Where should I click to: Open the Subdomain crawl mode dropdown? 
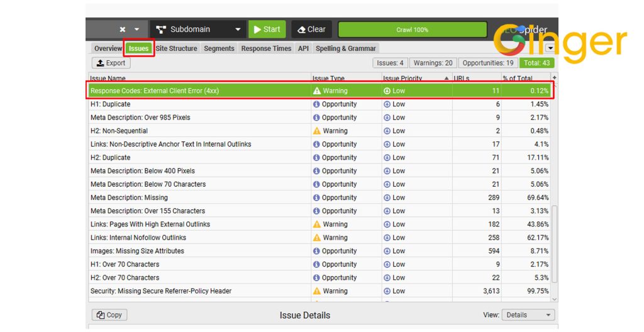[198, 29]
